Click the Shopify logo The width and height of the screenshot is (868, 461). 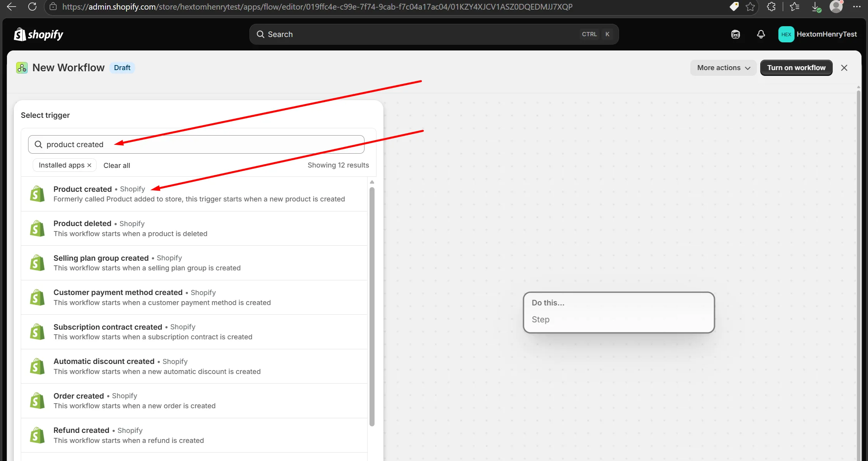click(38, 34)
